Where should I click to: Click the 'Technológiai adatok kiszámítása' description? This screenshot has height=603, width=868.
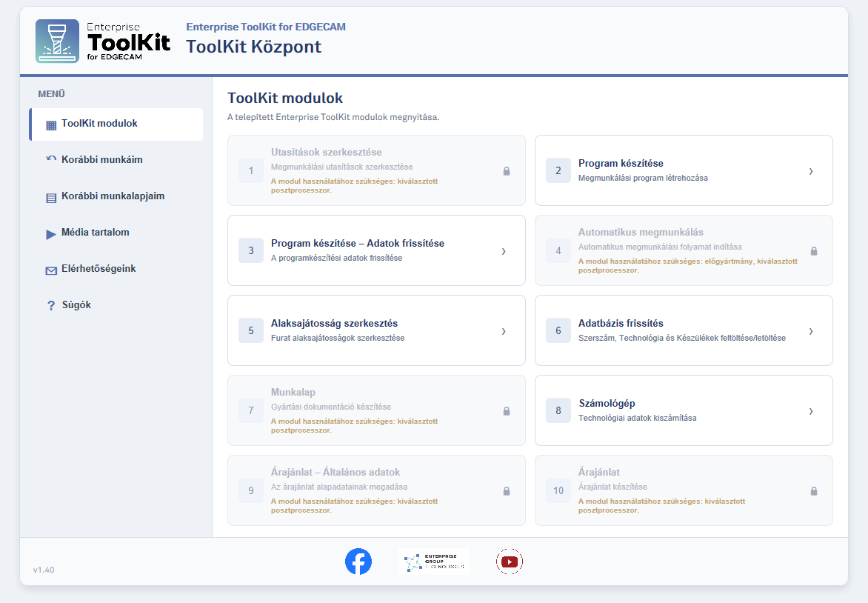click(x=637, y=418)
